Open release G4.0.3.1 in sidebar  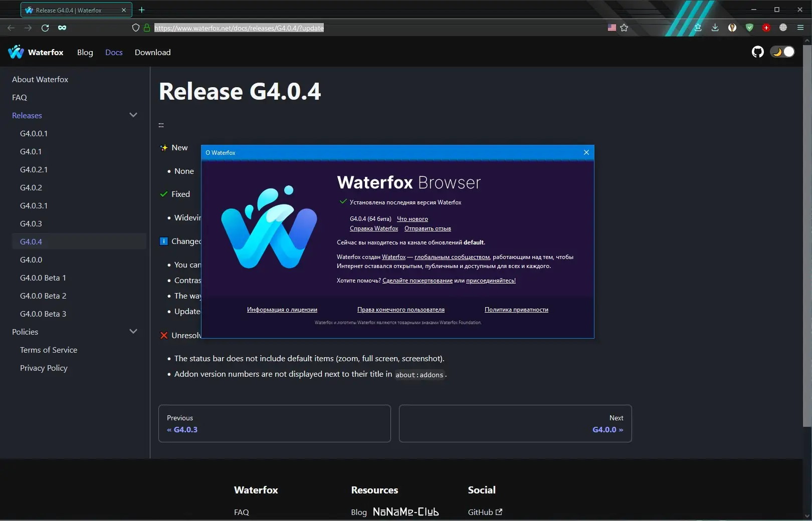pyautogui.click(x=34, y=206)
